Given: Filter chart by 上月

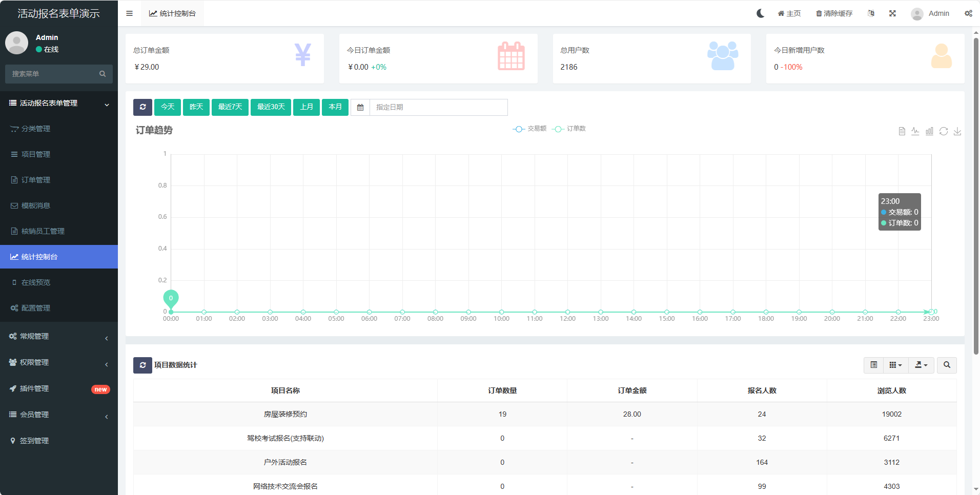Looking at the screenshot, I should (x=307, y=107).
